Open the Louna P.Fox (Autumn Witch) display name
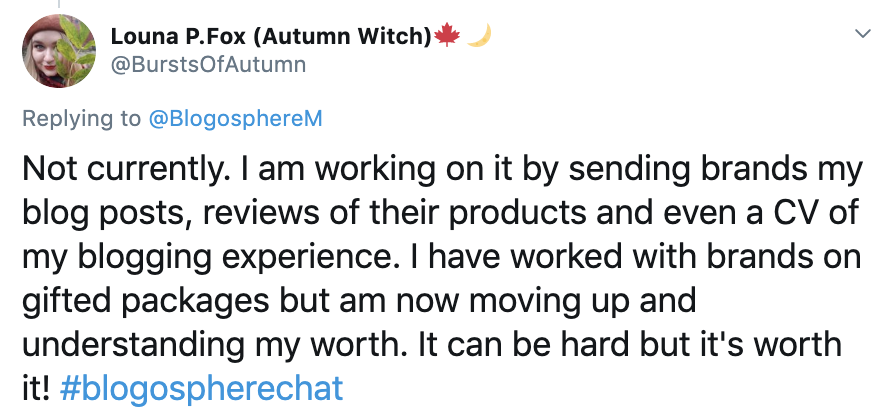Screen dimensions: 894x420 [x=268, y=37]
